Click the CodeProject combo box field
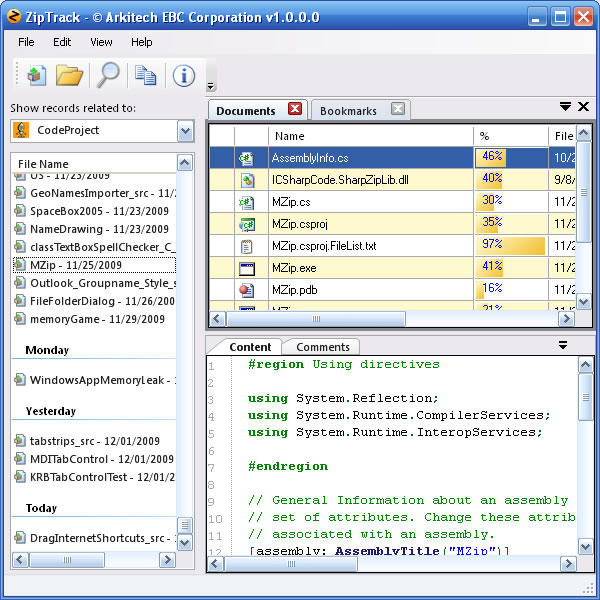600x600 pixels. click(102, 131)
